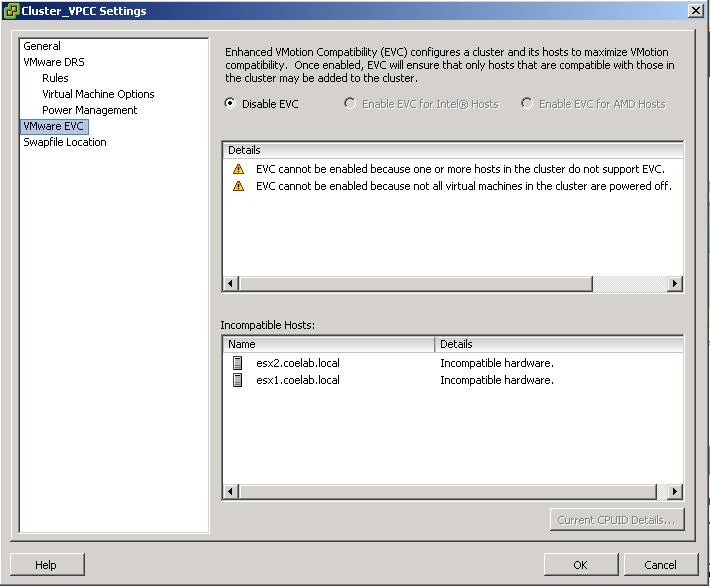Click warning icon for hosts not supporting EVC

pyautogui.click(x=238, y=170)
